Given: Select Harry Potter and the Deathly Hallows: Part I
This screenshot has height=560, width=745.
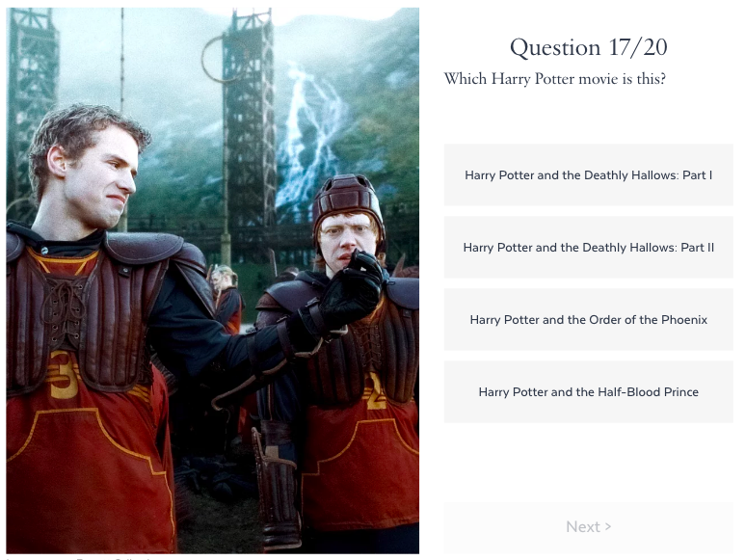Looking at the screenshot, I should 588,174.
